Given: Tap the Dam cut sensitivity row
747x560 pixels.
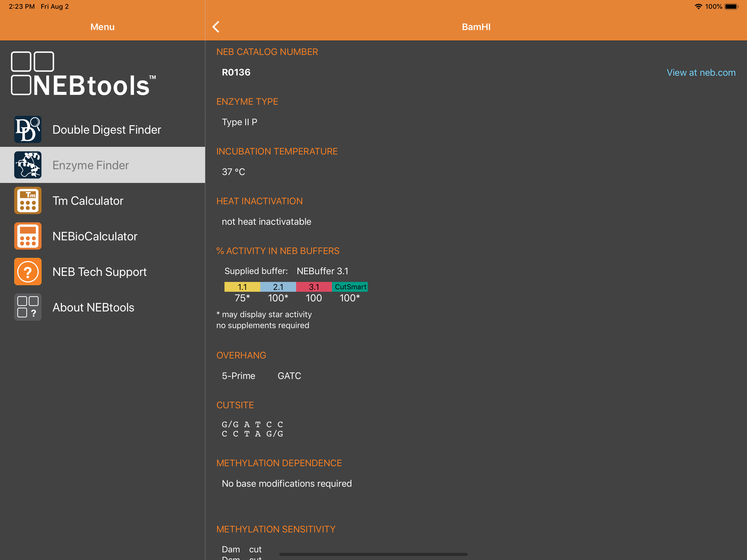Looking at the screenshot, I should click(x=241, y=549).
